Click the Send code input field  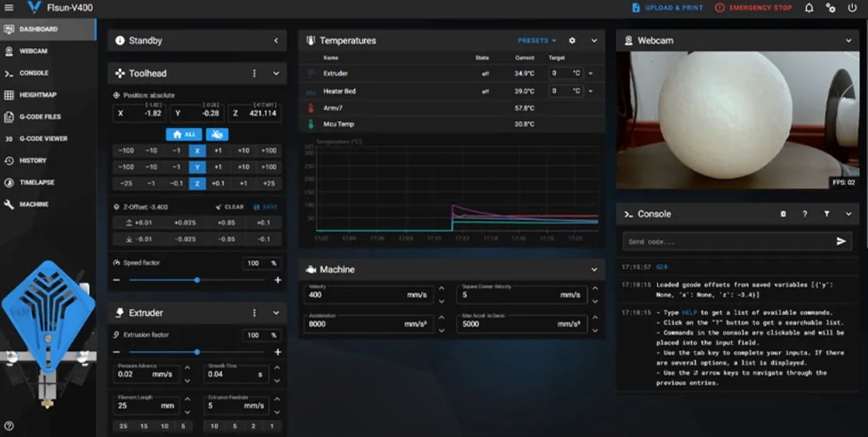coord(728,241)
